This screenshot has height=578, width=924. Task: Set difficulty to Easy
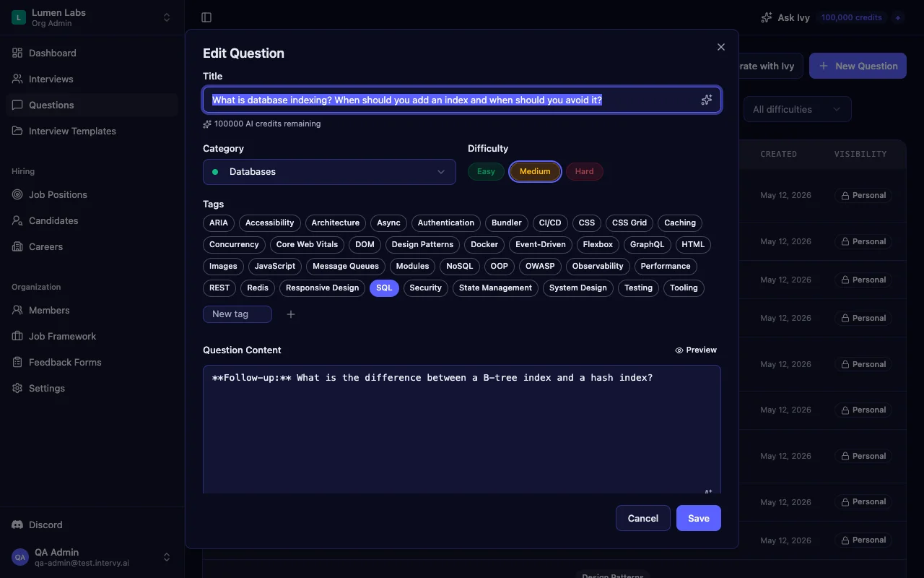(x=486, y=171)
